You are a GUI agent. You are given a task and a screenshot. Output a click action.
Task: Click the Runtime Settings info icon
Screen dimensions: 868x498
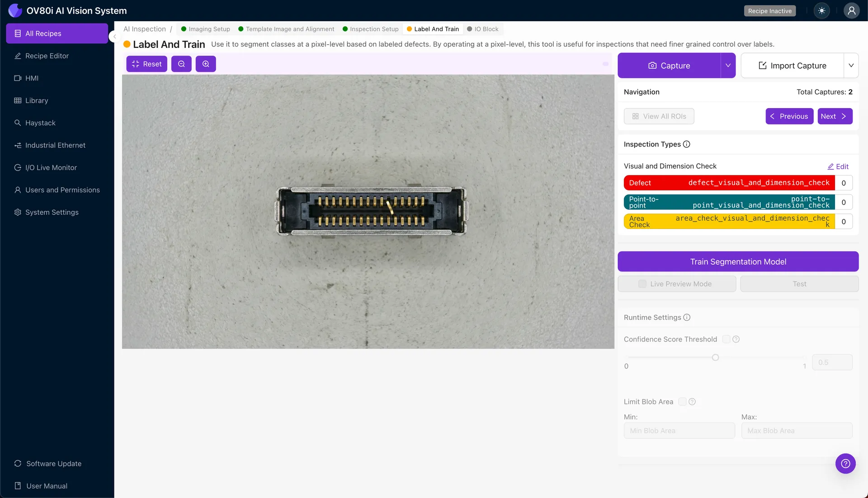[687, 318]
